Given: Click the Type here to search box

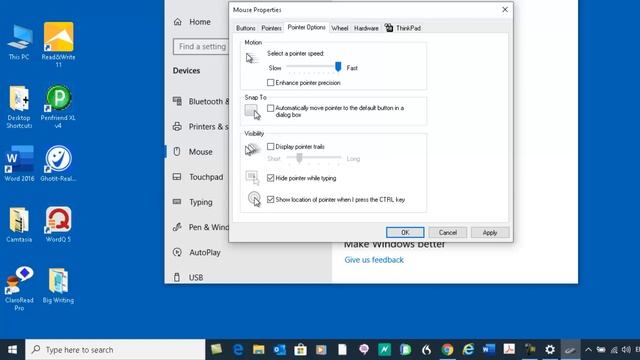Looking at the screenshot, I should pos(115,350).
